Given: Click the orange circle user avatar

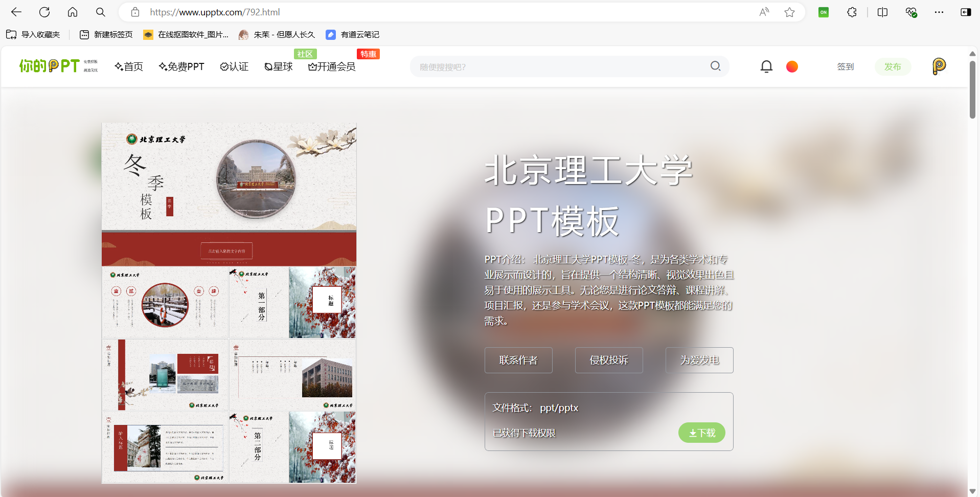Looking at the screenshot, I should [x=792, y=66].
